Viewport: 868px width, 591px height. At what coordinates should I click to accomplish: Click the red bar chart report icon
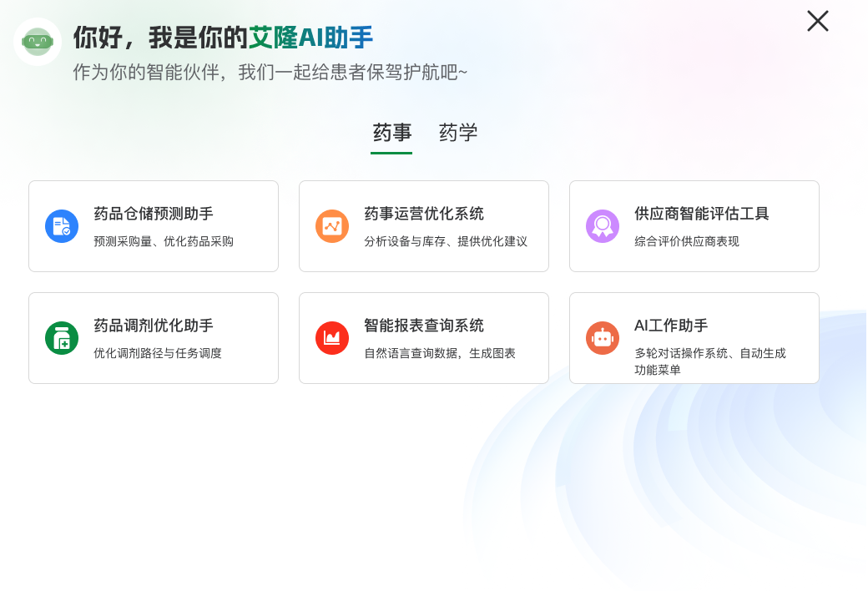click(332, 338)
